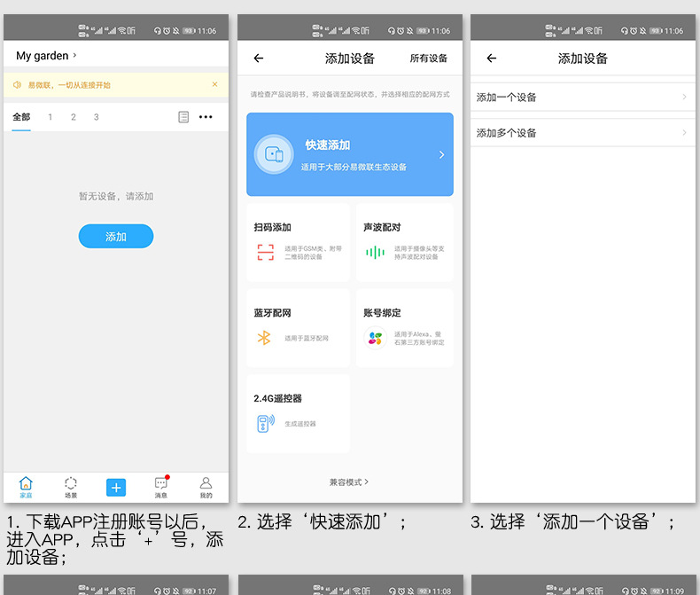Choose 账号绑定 option

tap(405, 328)
